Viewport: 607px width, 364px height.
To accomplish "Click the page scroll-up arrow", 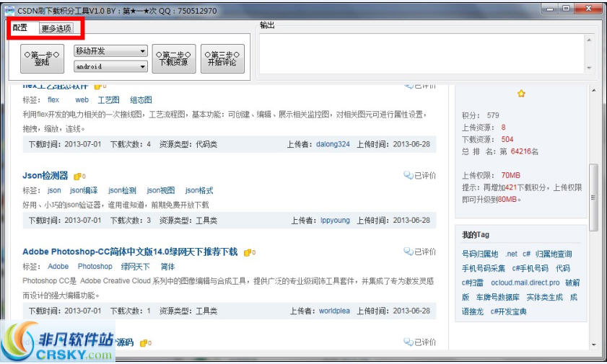I will pos(593,90).
